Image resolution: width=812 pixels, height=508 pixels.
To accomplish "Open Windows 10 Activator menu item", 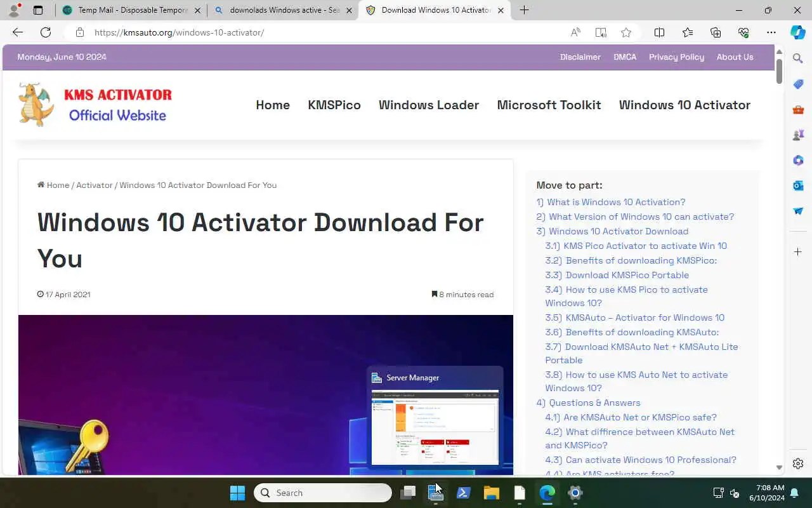I will tap(684, 105).
